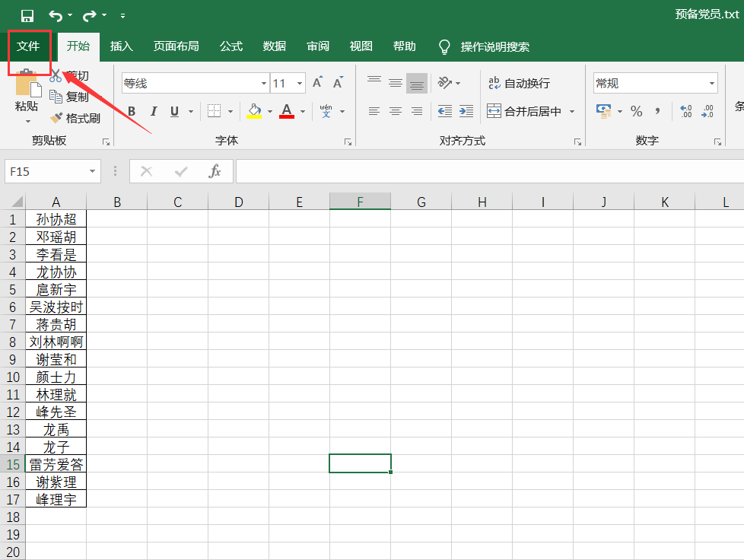Open the number format dropdown (常规)
Image resolution: width=744 pixels, height=560 pixels.
coord(712,84)
